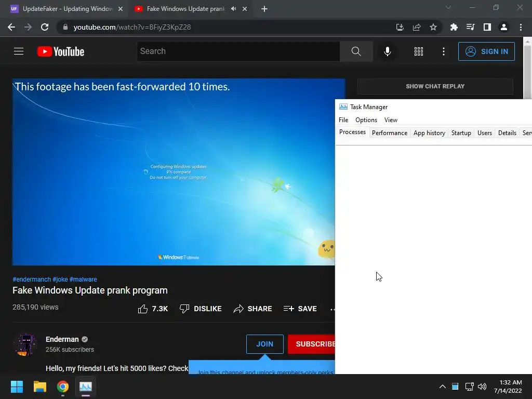Click the URL address bar
This screenshot has height=399, width=532.
click(224, 27)
